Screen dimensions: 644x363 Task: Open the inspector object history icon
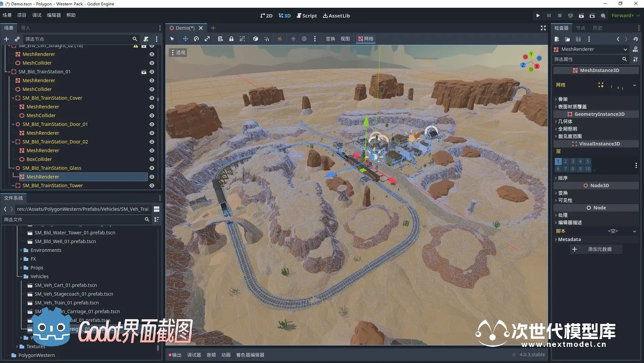point(636,39)
